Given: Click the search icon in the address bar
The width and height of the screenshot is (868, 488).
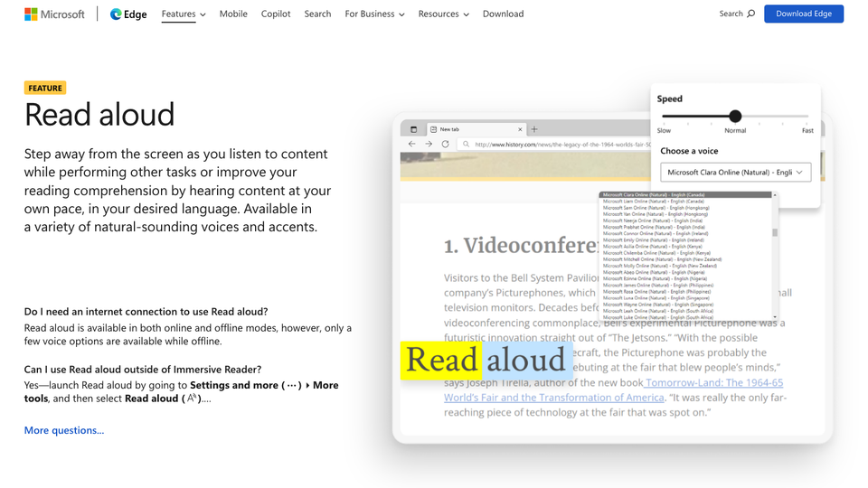Looking at the screenshot, I should click(x=467, y=144).
